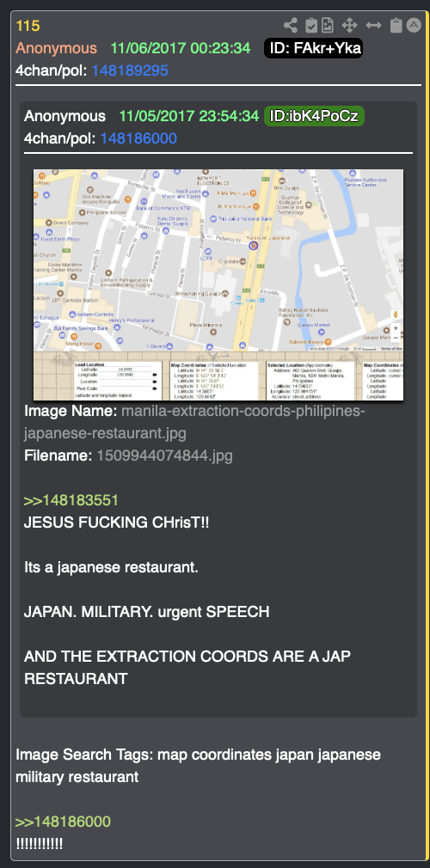
Task: Click the map zoom-in plus button
Action: point(396,328)
